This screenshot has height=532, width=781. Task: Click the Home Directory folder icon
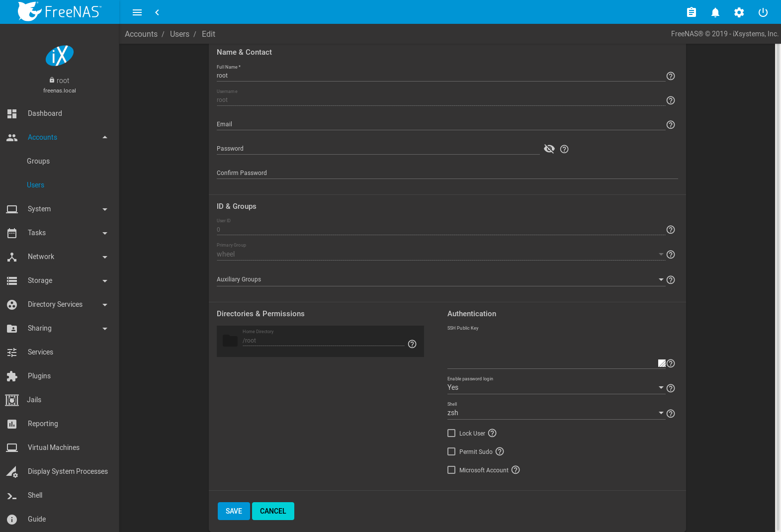pyautogui.click(x=230, y=341)
